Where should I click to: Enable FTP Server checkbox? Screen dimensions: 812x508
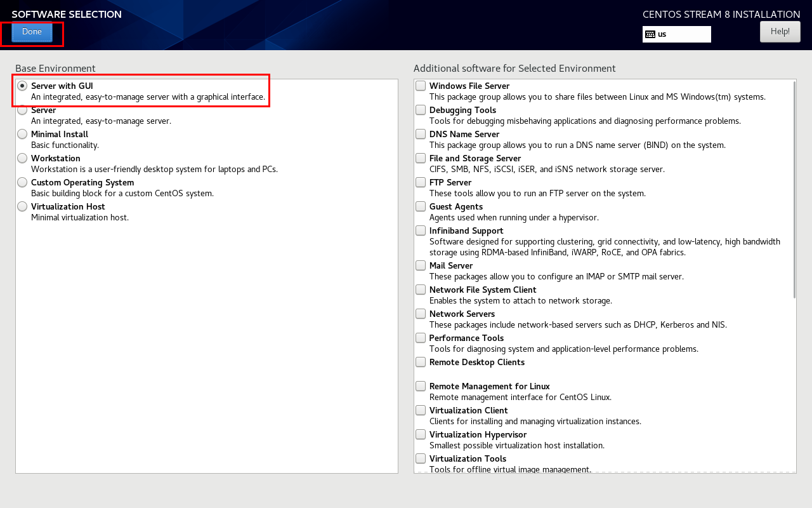click(421, 182)
